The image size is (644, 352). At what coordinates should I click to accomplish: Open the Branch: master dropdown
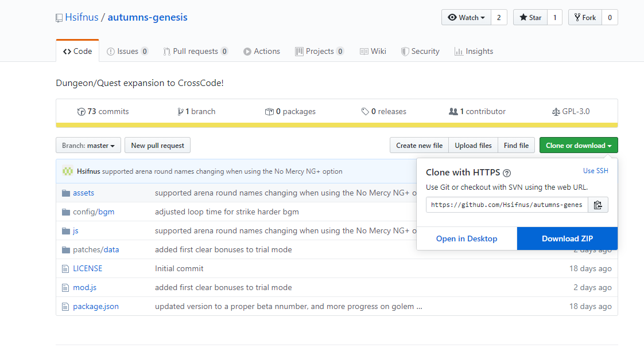88,146
